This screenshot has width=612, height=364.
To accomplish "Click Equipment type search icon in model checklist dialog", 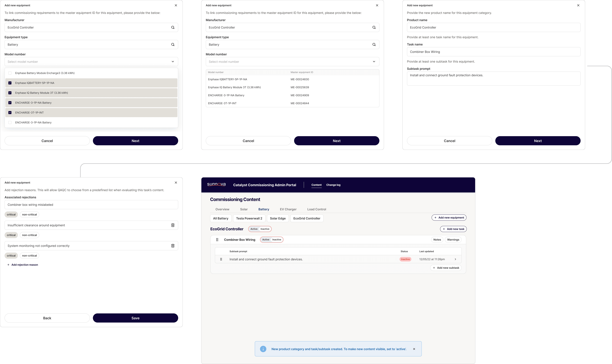I will (x=173, y=45).
